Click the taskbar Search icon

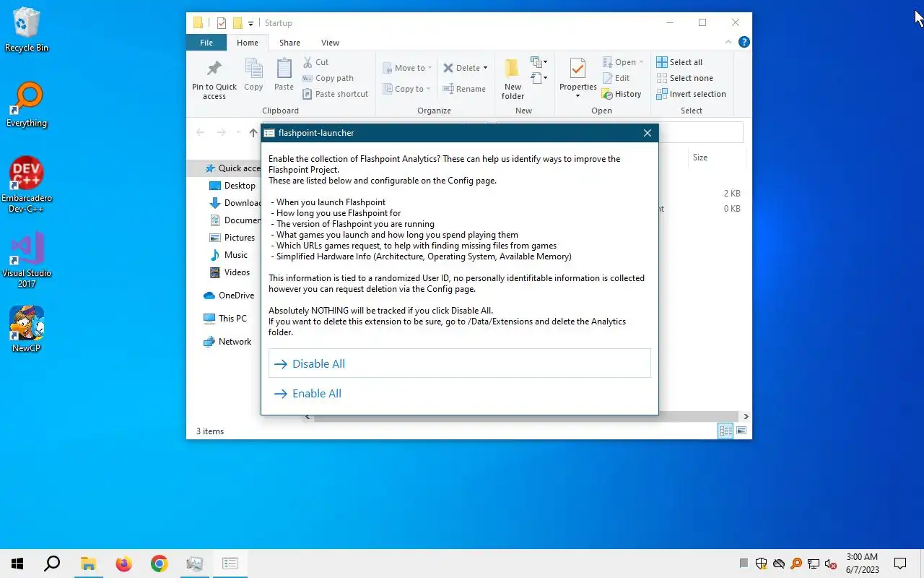52,564
